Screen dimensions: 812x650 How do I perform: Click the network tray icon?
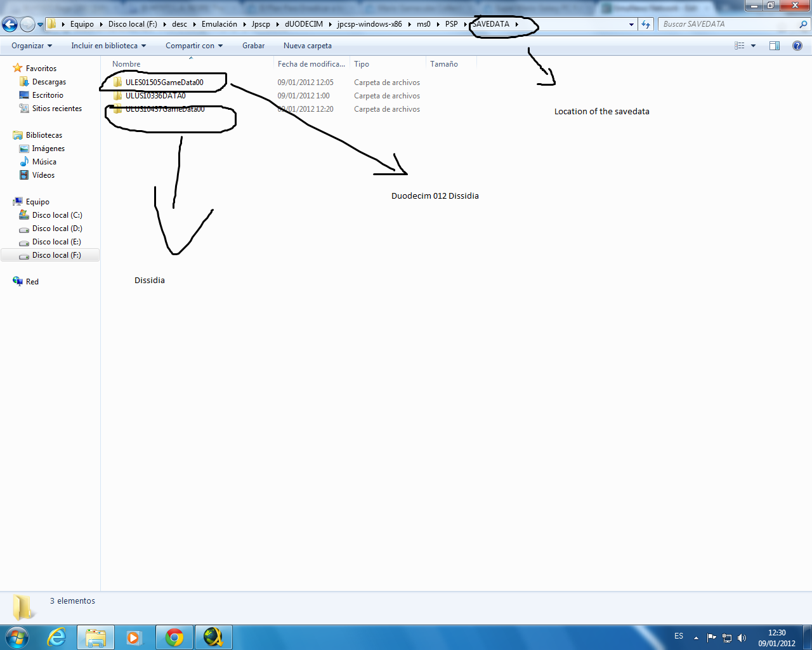pos(727,637)
